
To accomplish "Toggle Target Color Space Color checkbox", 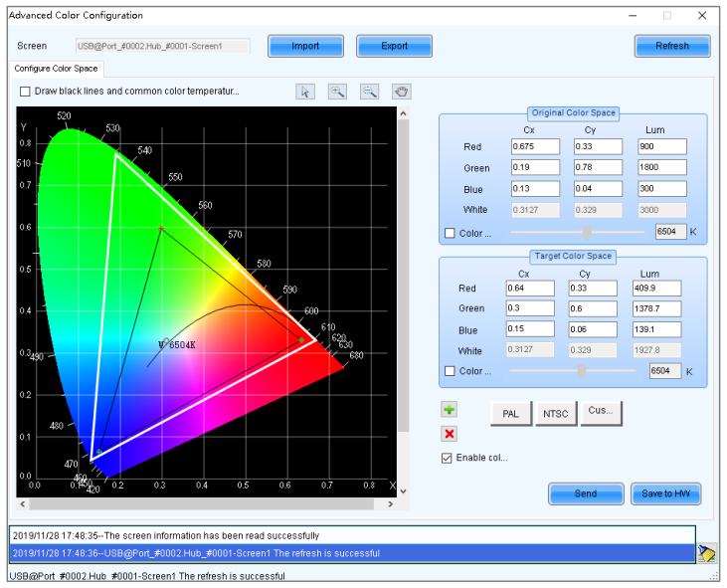I will 450,371.
